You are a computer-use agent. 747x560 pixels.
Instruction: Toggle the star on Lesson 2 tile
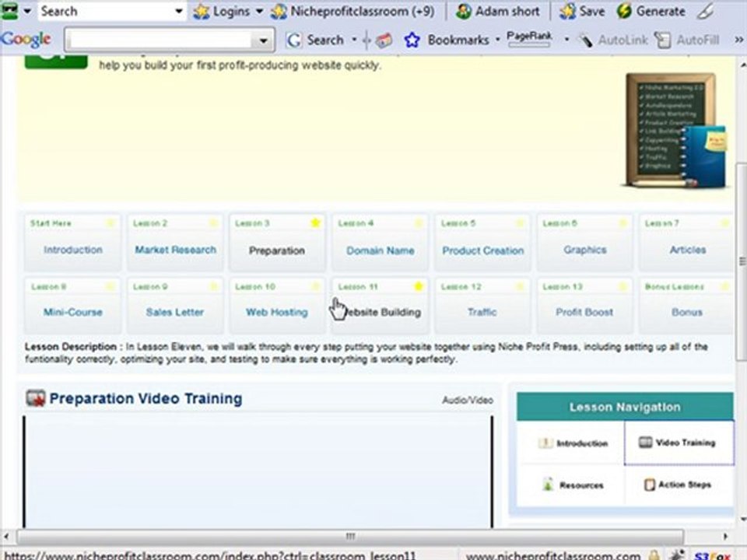point(213,223)
